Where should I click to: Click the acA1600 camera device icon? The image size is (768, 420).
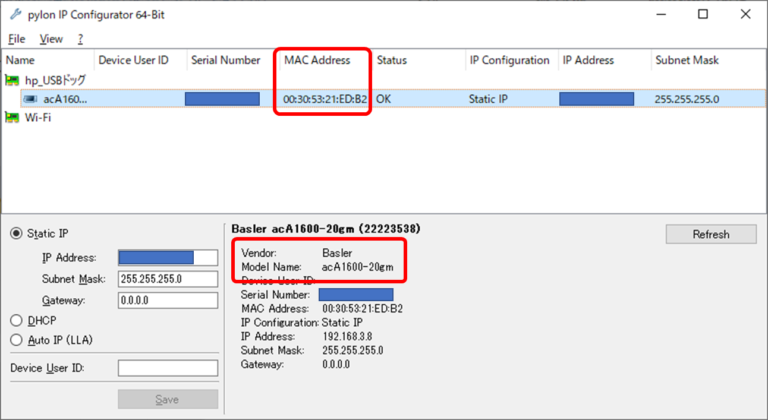click(x=29, y=99)
